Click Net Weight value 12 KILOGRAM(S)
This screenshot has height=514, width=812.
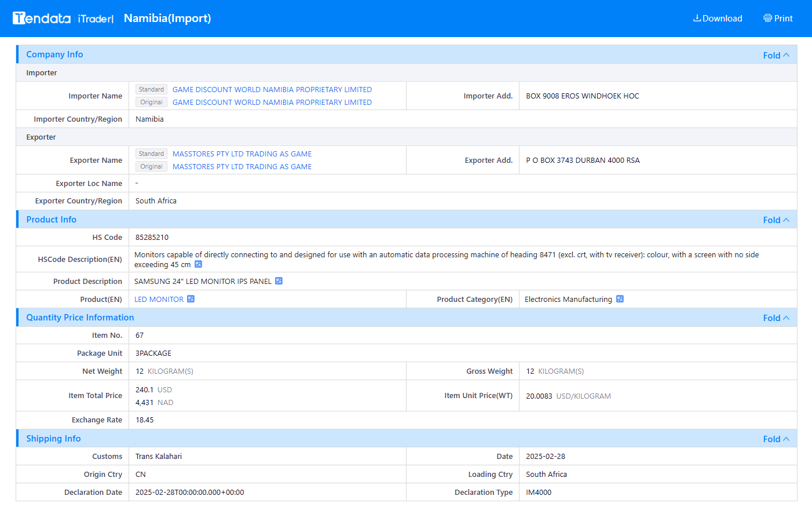click(x=164, y=371)
